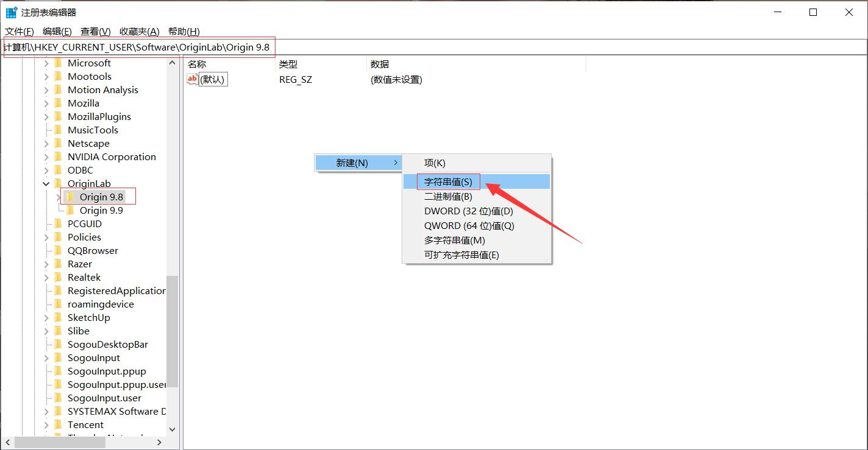Sort values by the 名称 column header
The height and width of the screenshot is (450, 868).
(x=229, y=64)
